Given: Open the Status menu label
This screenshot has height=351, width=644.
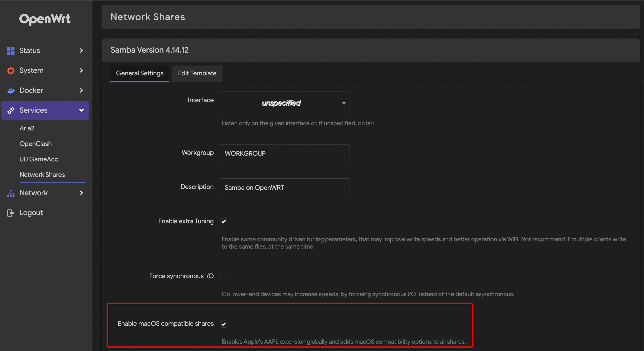Looking at the screenshot, I should click(30, 51).
